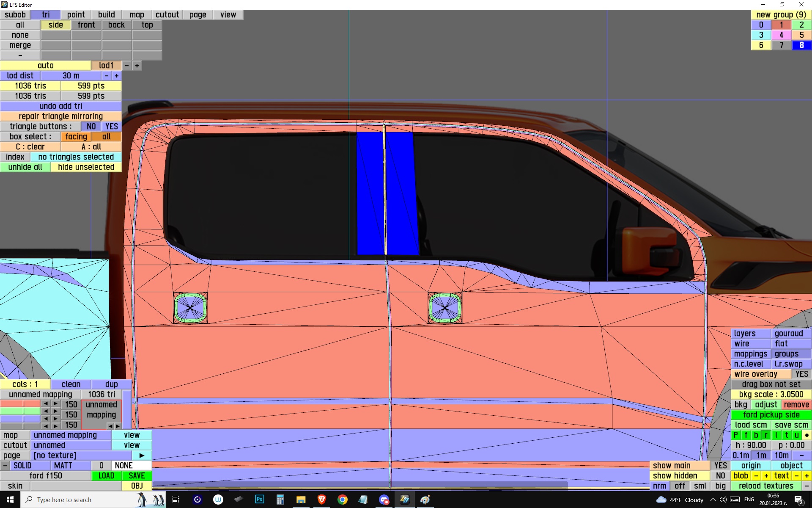Image resolution: width=812 pixels, height=508 pixels.
Task: Select the 'r' right view button
Action: [766, 435]
